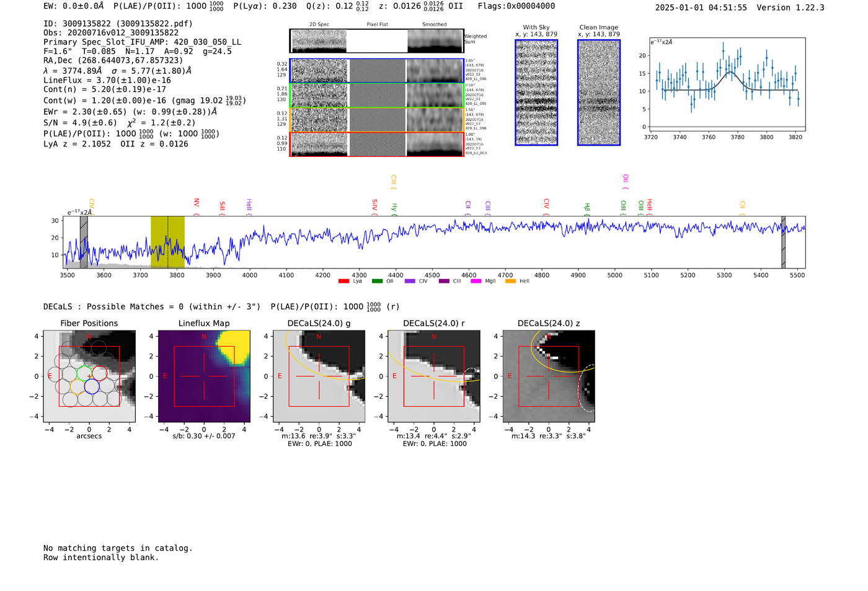Click the yellow highlighted band near 3774 Å
868x591 pixels.
coord(167,242)
